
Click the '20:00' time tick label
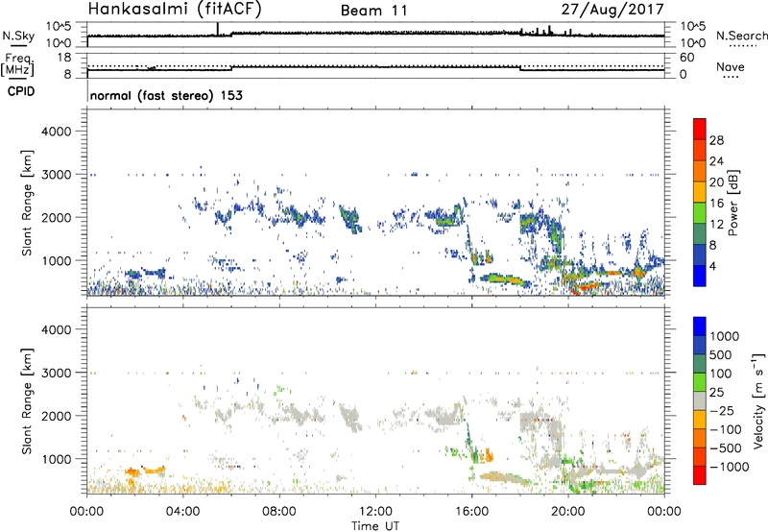tap(568, 512)
